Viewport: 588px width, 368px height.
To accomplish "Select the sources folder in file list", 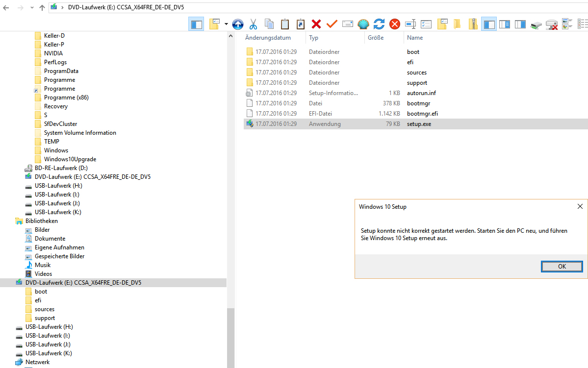I will click(x=416, y=73).
